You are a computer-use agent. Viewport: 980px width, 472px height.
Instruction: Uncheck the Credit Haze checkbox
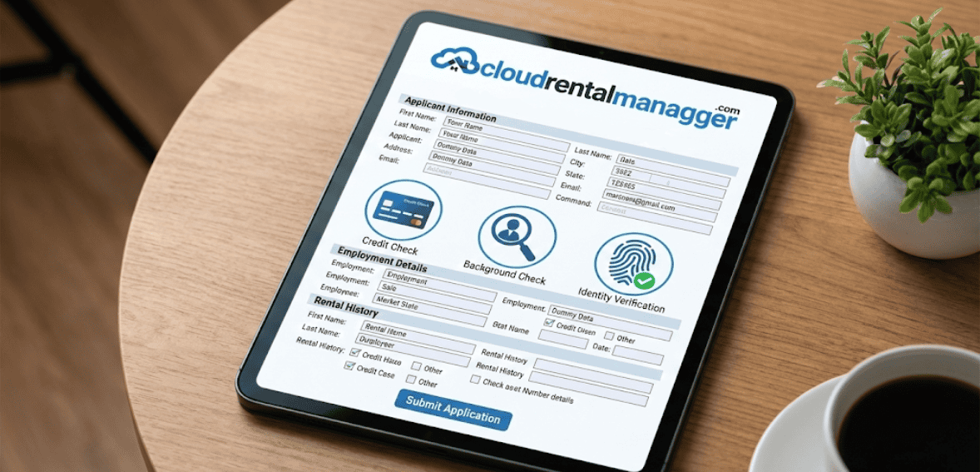[x=355, y=353]
